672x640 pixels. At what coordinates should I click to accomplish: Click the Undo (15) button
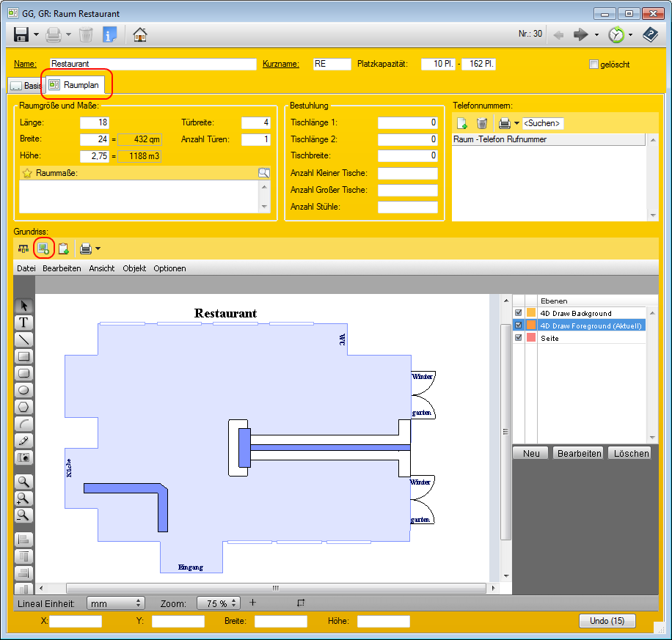pos(607,621)
